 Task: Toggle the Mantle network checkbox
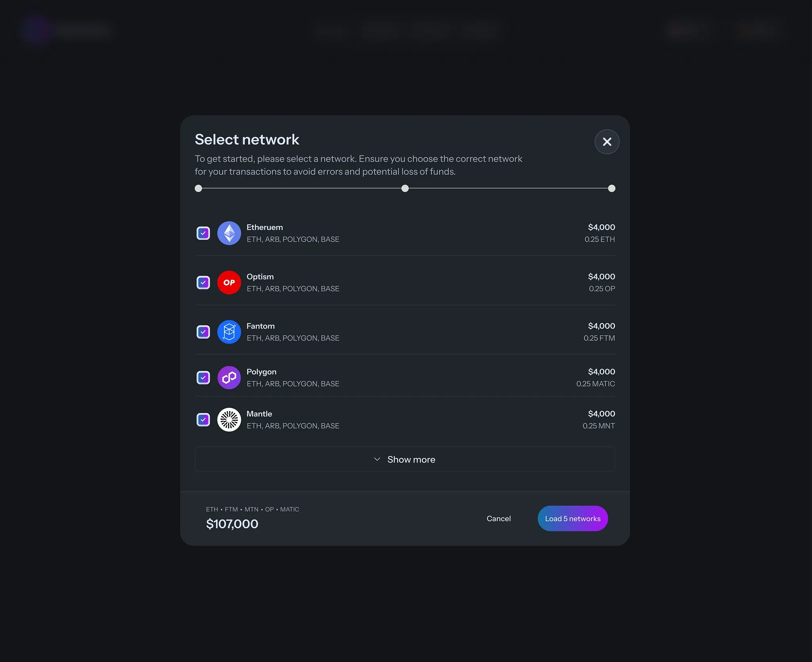pos(203,420)
